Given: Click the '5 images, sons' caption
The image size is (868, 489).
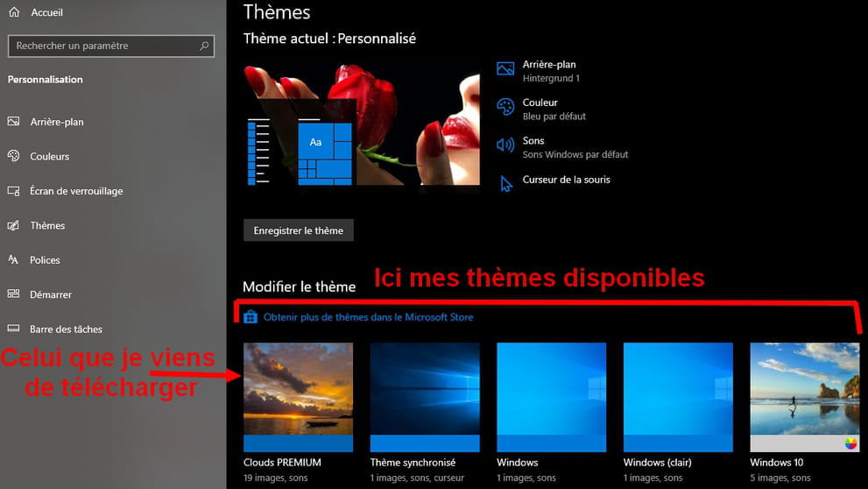Looking at the screenshot, I should pos(780,478).
